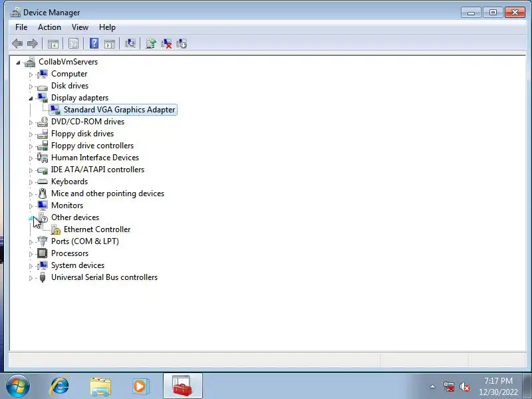Select the System devices label
The height and width of the screenshot is (399, 532).
click(78, 265)
